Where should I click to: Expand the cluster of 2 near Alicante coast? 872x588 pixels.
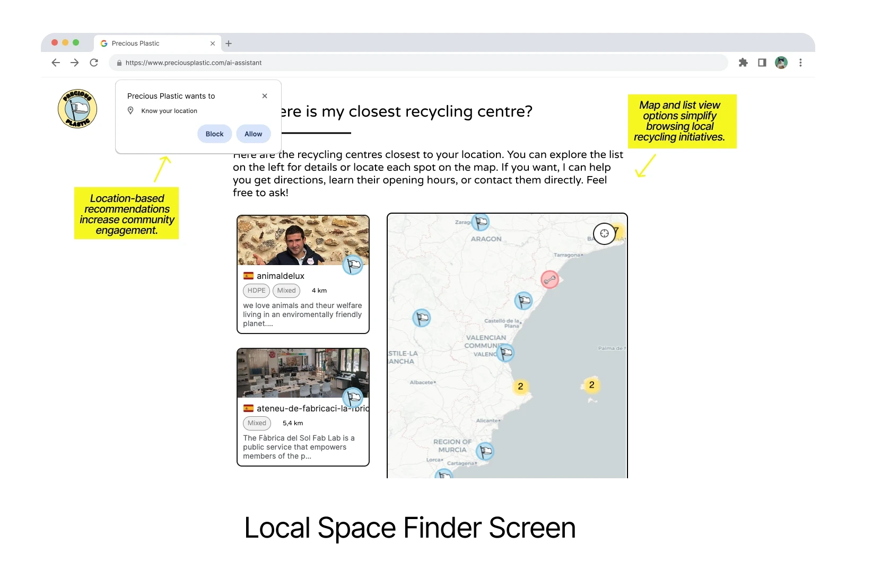520,387
